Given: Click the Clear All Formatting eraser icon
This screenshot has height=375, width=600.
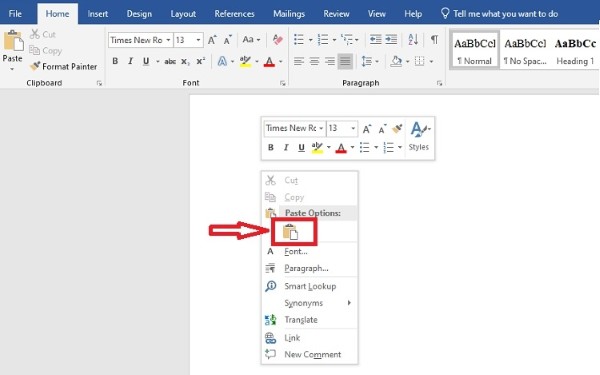Looking at the screenshot, I should tap(277, 39).
